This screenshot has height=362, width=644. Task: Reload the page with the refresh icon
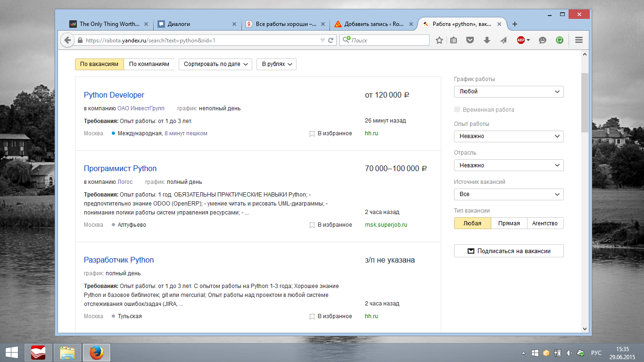[331, 41]
